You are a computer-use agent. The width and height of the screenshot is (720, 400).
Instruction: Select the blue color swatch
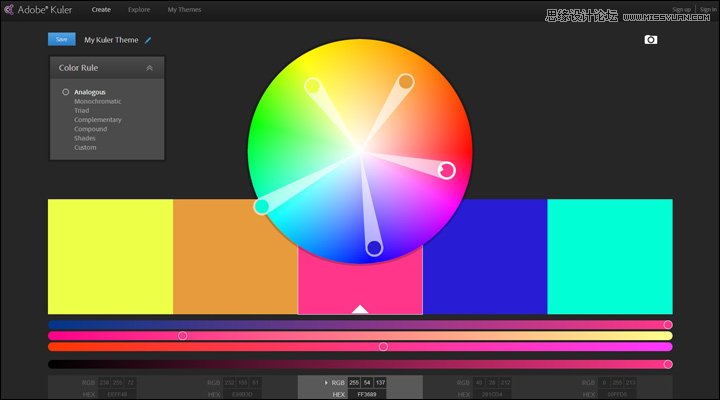click(485, 257)
